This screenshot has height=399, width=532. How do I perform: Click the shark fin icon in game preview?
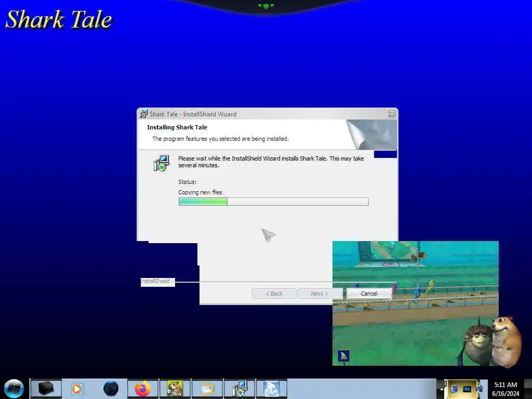click(x=344, y=356)
